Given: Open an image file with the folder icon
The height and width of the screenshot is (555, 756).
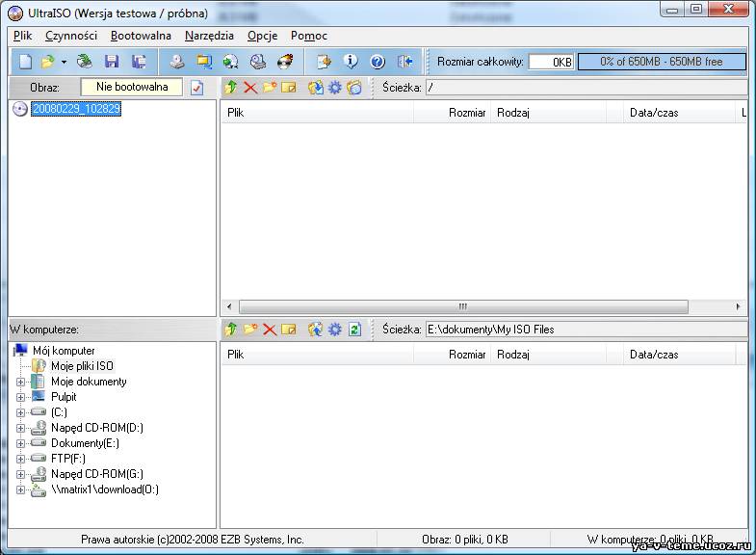Looking at the screenshot, I should tap(48, 62).
